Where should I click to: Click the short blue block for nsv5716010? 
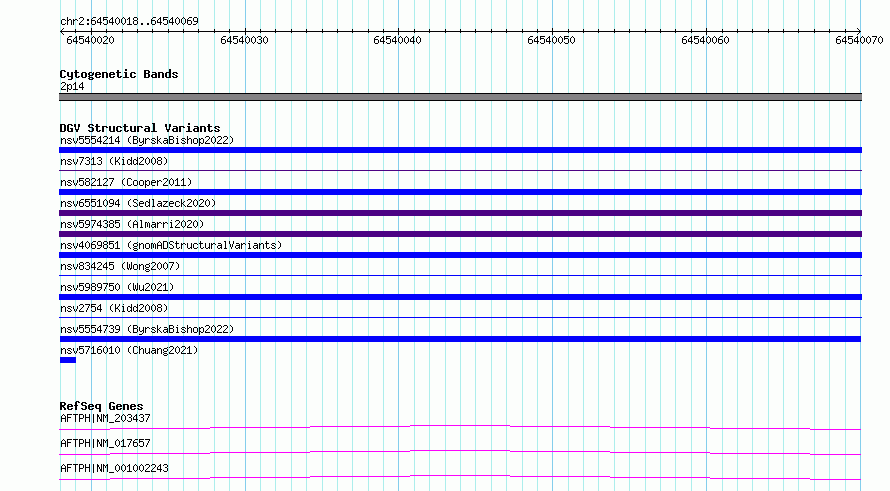(x=68, y=360)
